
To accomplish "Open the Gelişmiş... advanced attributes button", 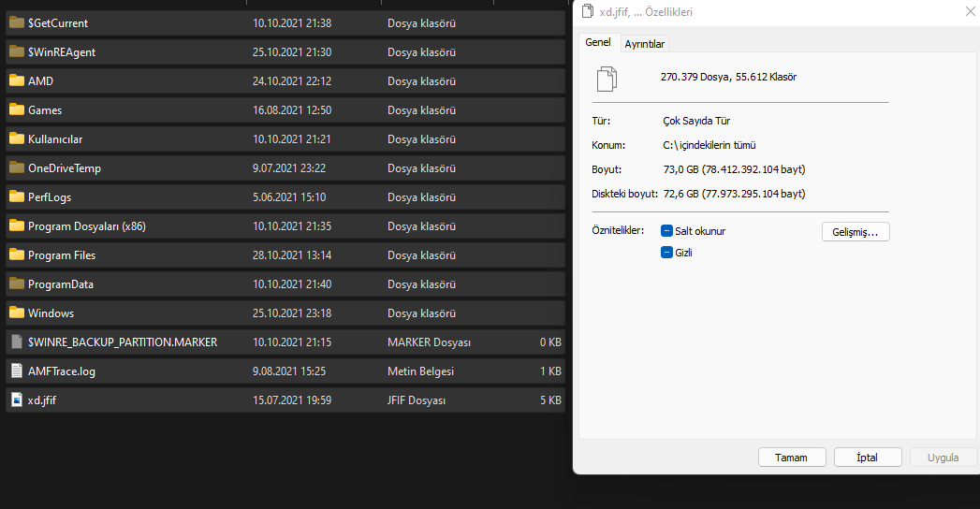I will pyautogui.click(x=856, y=232).
